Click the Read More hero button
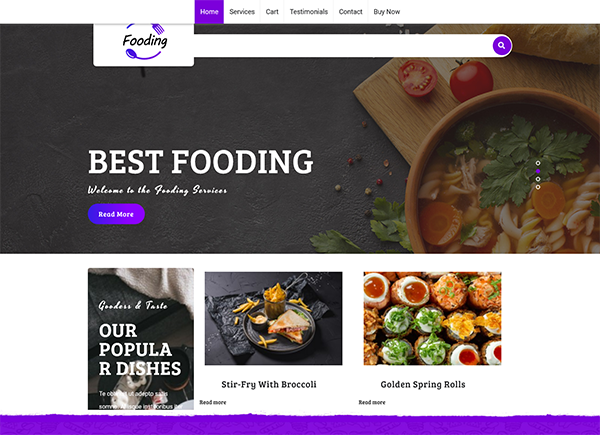 pos(116,214)
